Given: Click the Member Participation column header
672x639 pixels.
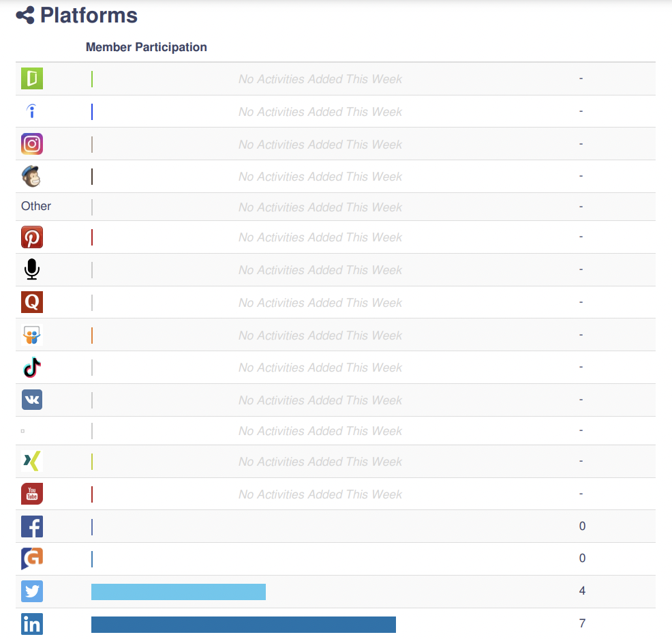Looking at the screenshot, I should coord(147,47).
